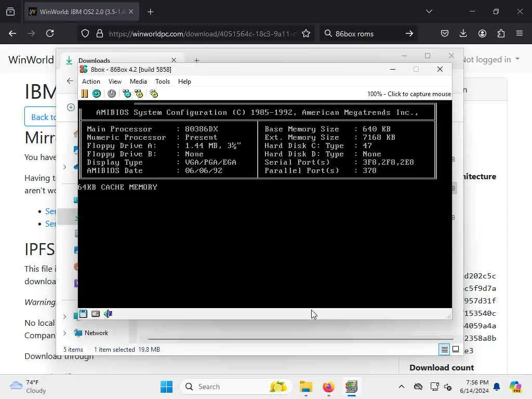
Task: Click the File Explorer horizontal scrollbar
Action: coord(300,339)
